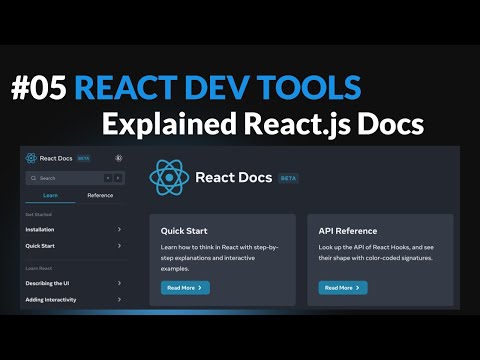480x360 pixels.
Task: Expand the Describing the UI chevron
Action: tap(119, 283)
